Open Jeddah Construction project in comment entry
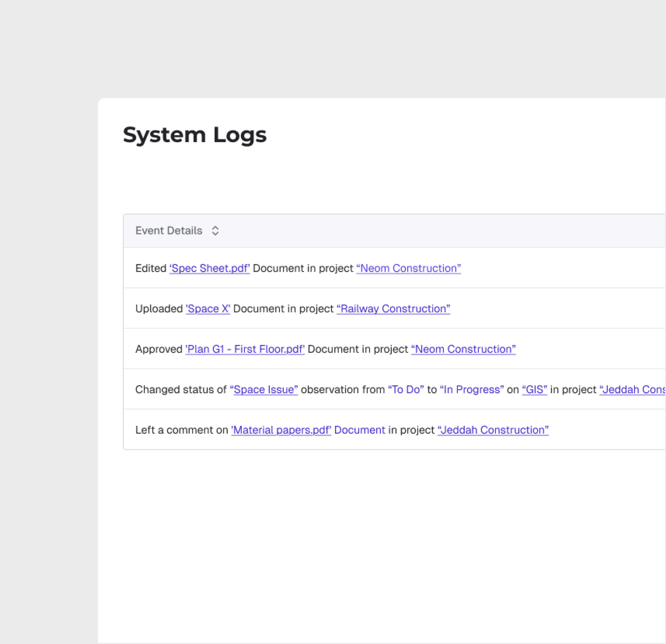The image size is (666, 644). (x=493, y=430)
